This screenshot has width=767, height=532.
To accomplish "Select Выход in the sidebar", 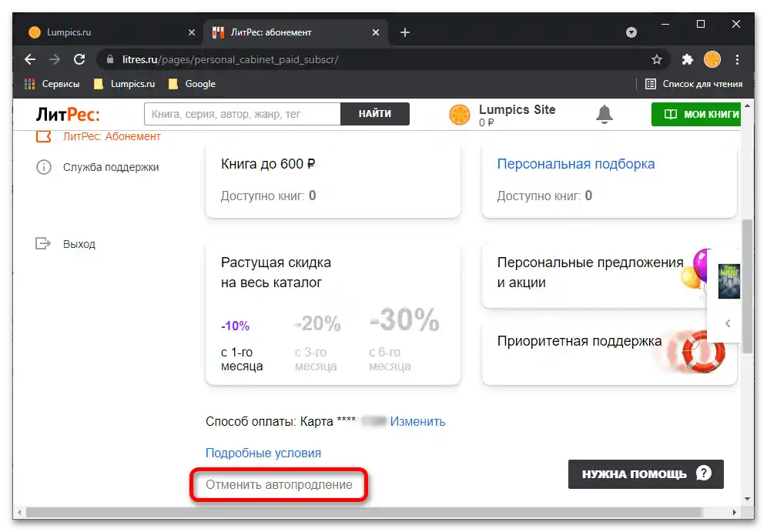I will click(79, 244).
